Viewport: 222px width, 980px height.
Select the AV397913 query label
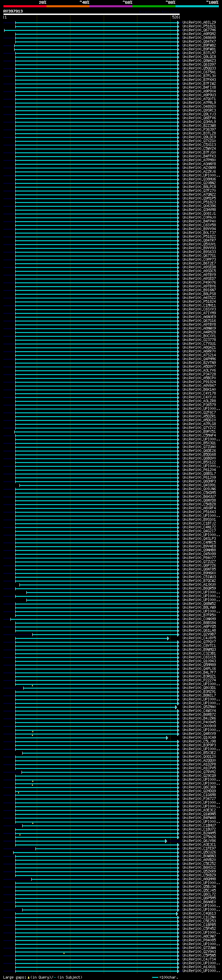point(13,11)
